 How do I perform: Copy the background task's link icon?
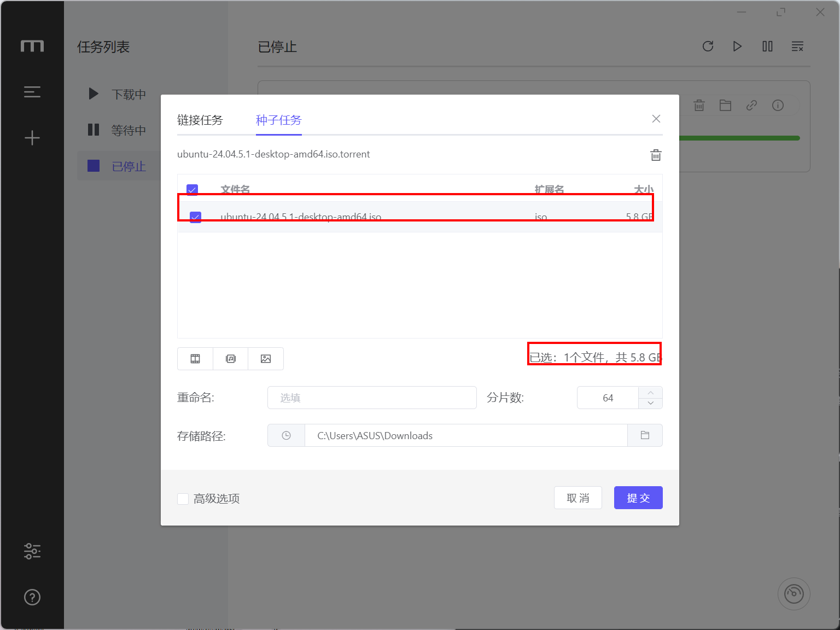751,106
